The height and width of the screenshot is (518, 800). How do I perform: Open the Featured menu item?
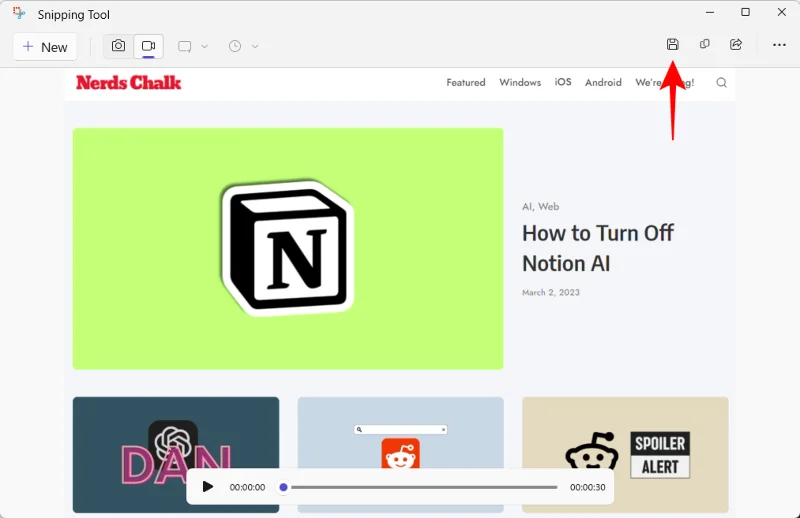(466, 83)
